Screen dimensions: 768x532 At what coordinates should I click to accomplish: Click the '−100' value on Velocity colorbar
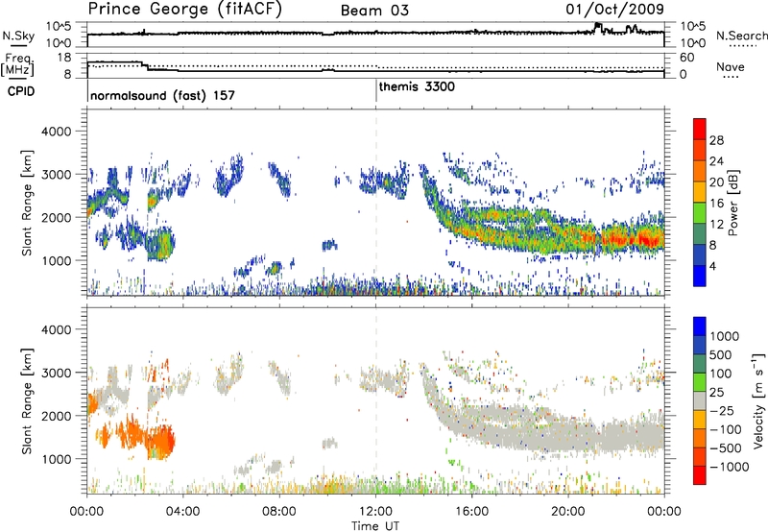[x=726, y=429]
